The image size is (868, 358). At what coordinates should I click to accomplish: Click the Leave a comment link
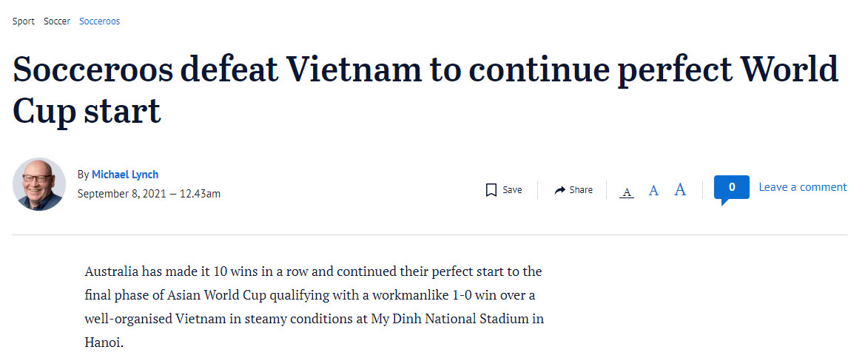802,187
